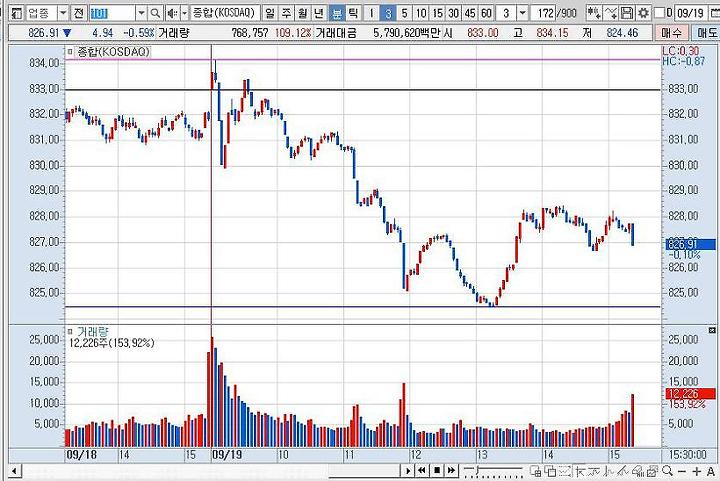Click the 종합(KOSDAQ) chart legend marker
The image size is (720, 481).
[70, 52]
